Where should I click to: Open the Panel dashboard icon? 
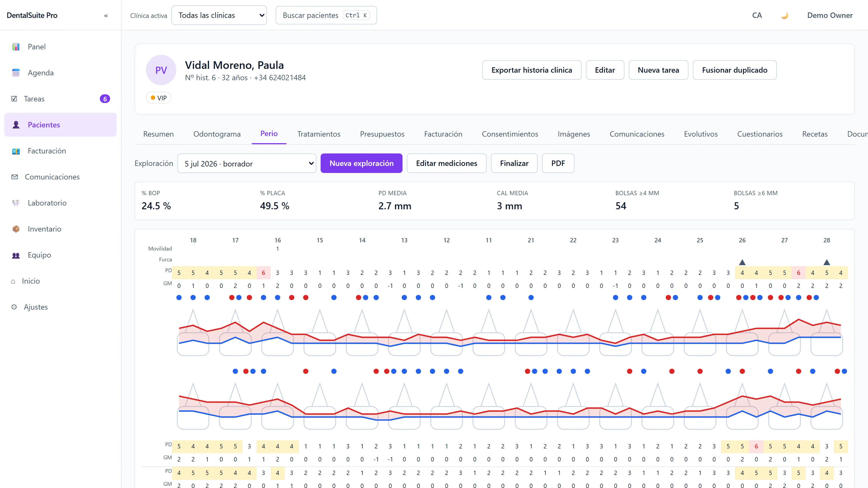(x=16, y=46)
